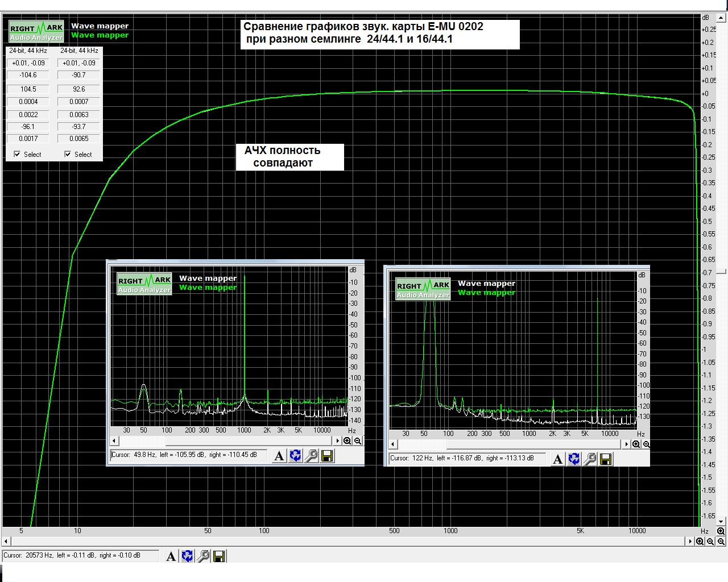Click the '104.5' value cell
The width and height of the screenshot is (728, 582).
pos(28,89)
